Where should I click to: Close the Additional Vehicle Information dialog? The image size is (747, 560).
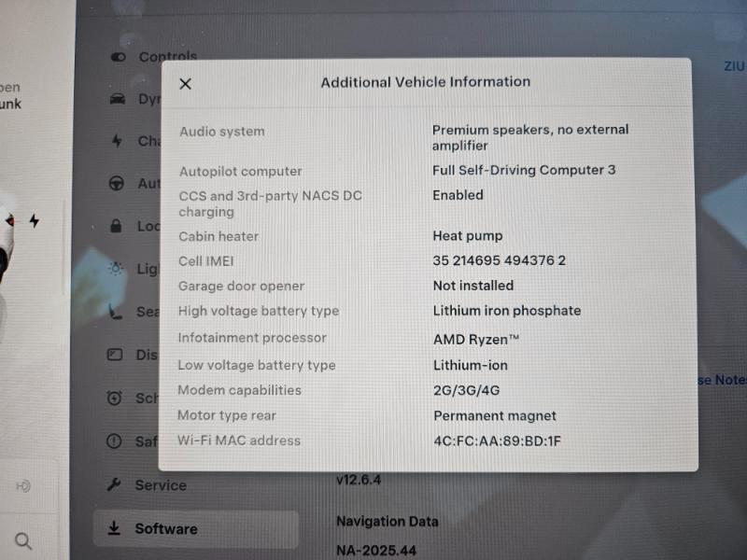[x=185, y=83]
